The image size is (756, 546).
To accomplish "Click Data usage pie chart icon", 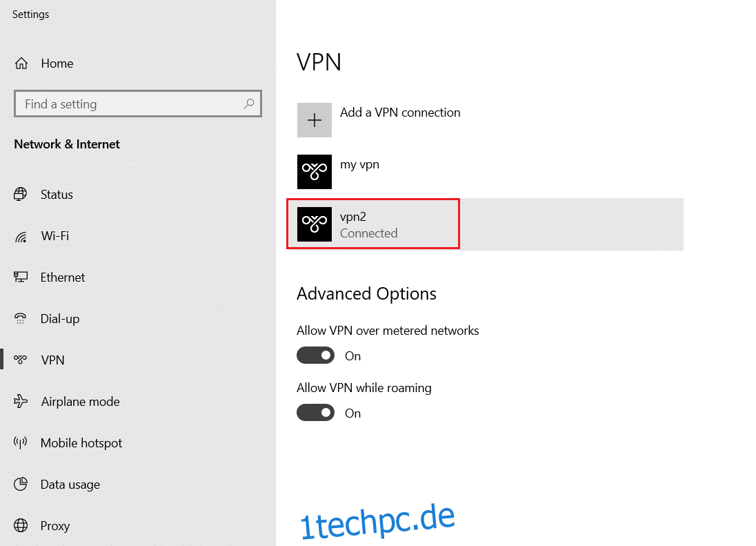I will [x=20, y=484].
